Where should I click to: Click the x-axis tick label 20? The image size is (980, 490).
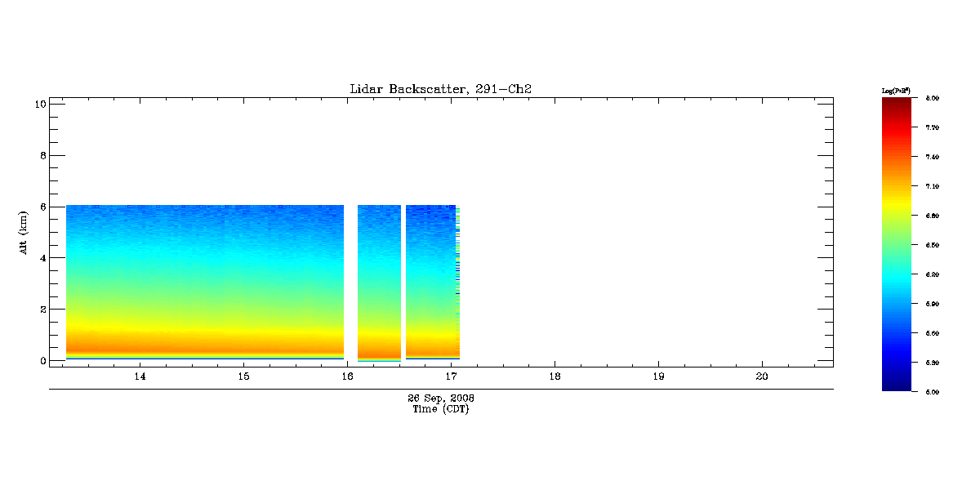762,376
